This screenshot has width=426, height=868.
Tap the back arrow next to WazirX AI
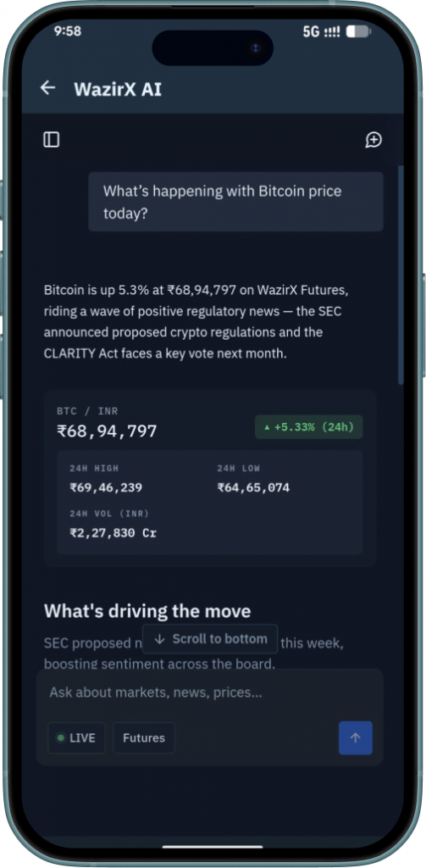[x=48, y=88]
